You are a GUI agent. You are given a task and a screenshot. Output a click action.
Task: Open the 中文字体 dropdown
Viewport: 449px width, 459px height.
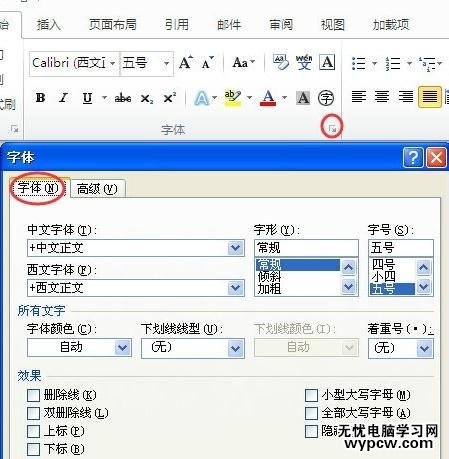235,248
